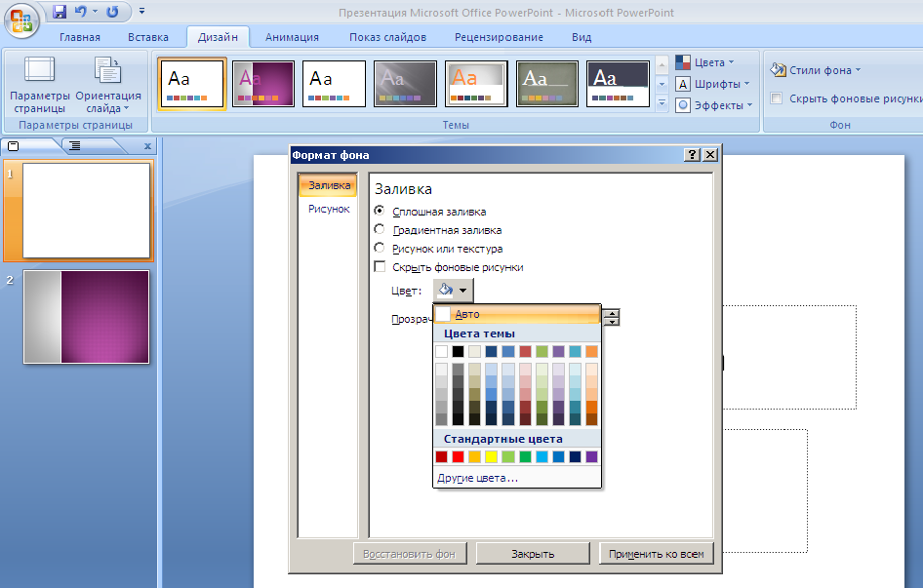Click Восстановить фон button

tap(409, 554)
